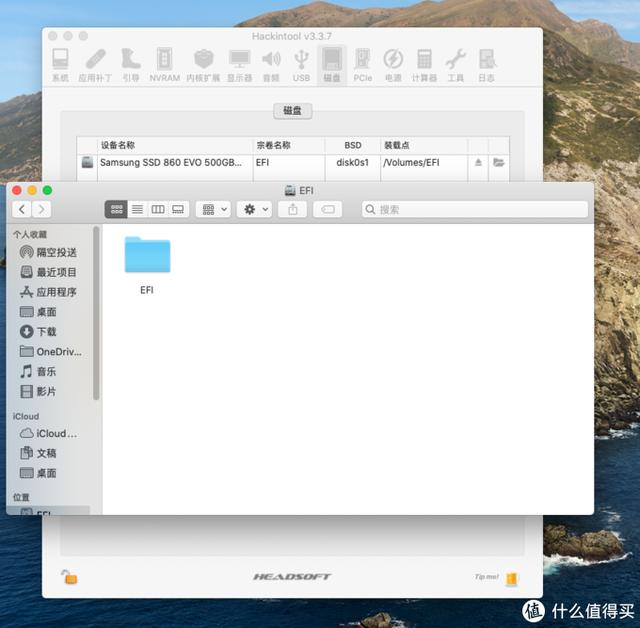
Task: Minimize the Finder EFI window
Action: (x=32, y=190)
